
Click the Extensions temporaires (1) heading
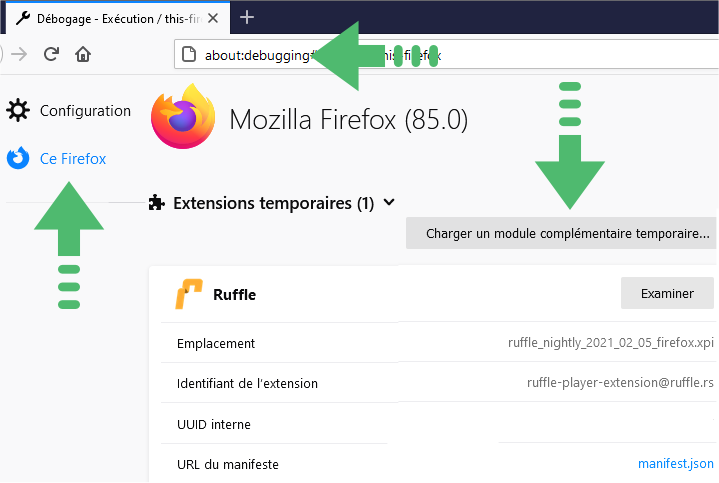pos(274,203)
